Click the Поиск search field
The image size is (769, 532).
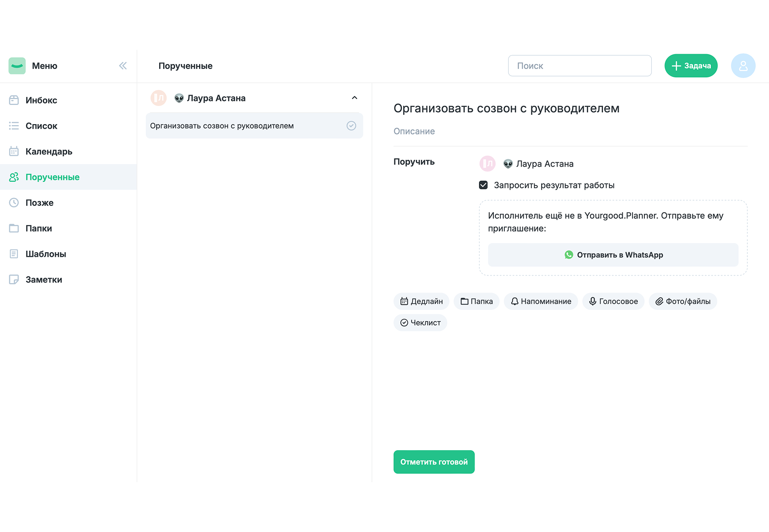pyautogui.click(x=580, y=66)
